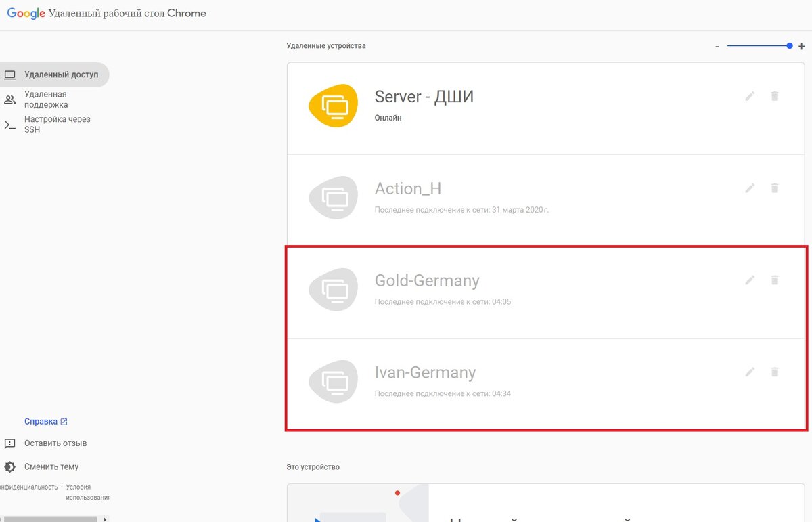
Task: Click the zoom slider handle
Action: coord(790,46)
